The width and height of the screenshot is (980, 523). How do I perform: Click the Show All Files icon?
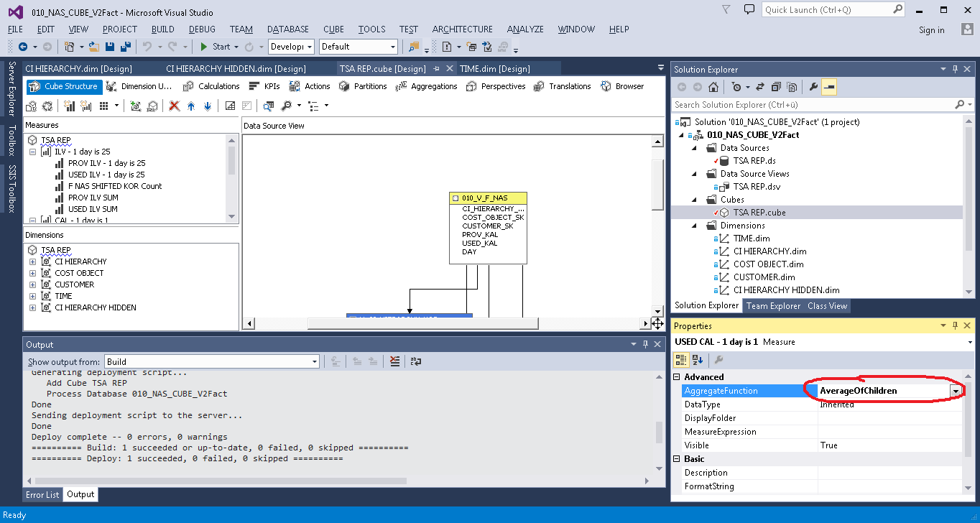792,87
